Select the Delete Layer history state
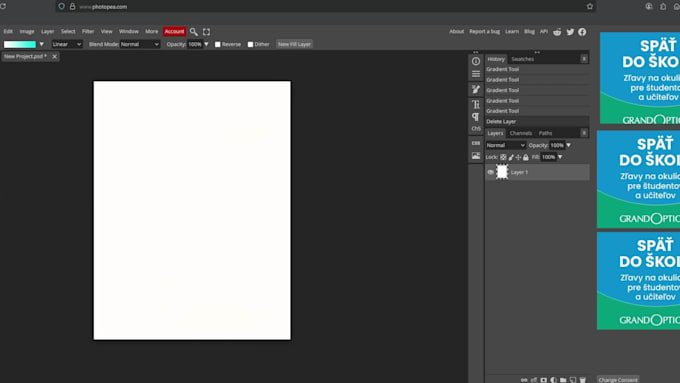Screen dimensions: 680x383 tap(537, 121)
